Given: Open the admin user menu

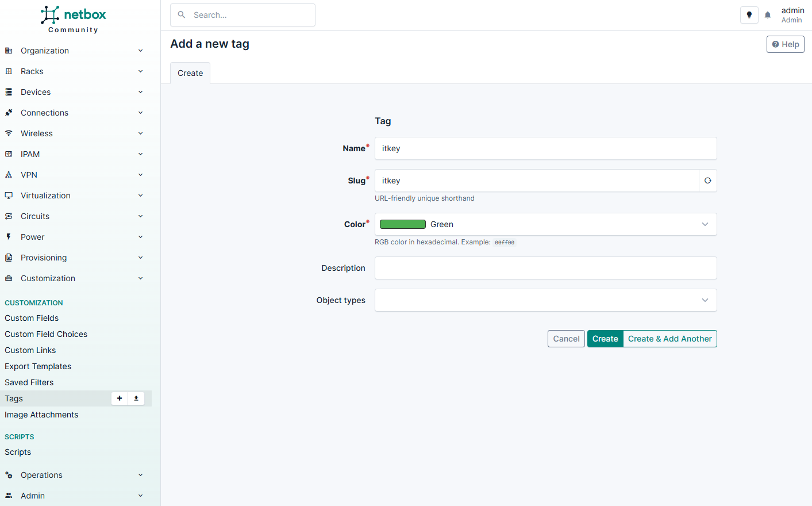Looking at the screenshot, I should click(792, 15).
